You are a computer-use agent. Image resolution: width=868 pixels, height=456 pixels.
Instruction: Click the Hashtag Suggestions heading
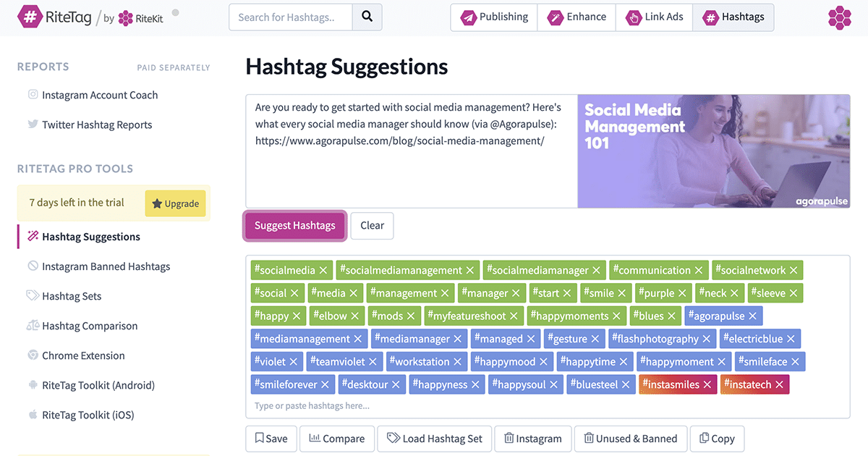pos(346,67)
